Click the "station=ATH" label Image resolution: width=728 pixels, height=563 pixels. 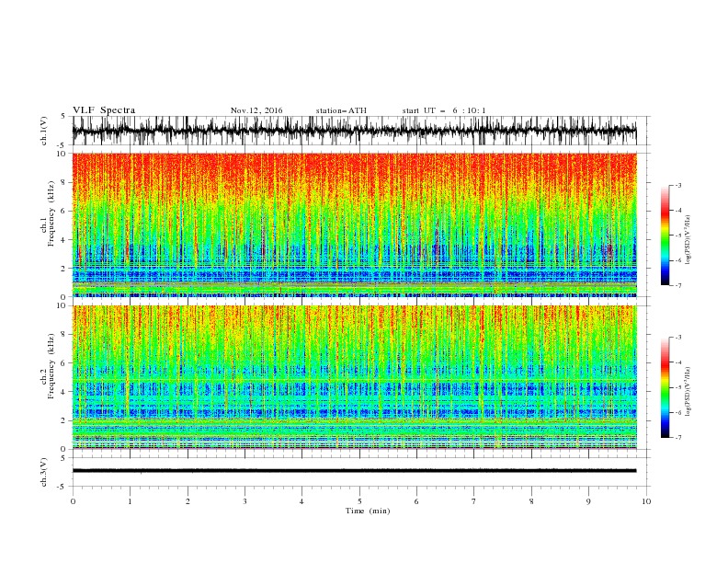(x=341, y=110)
